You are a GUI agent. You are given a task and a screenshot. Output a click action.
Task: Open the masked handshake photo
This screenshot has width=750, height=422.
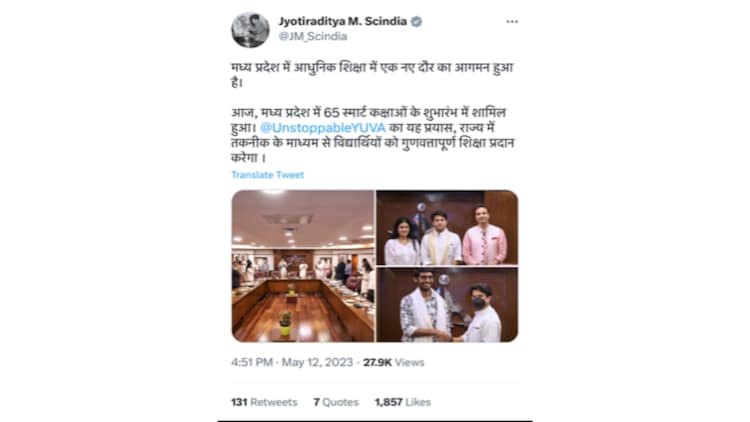pos(447,305)
